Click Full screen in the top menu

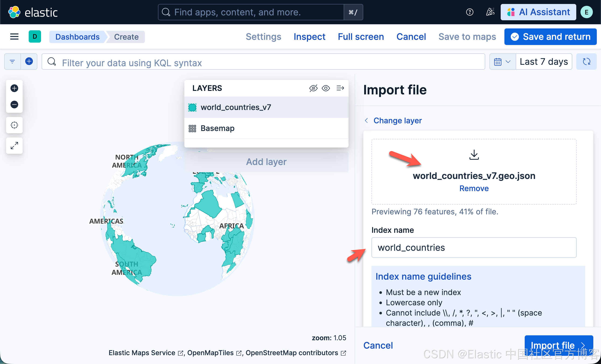click(x=360, y=37)
